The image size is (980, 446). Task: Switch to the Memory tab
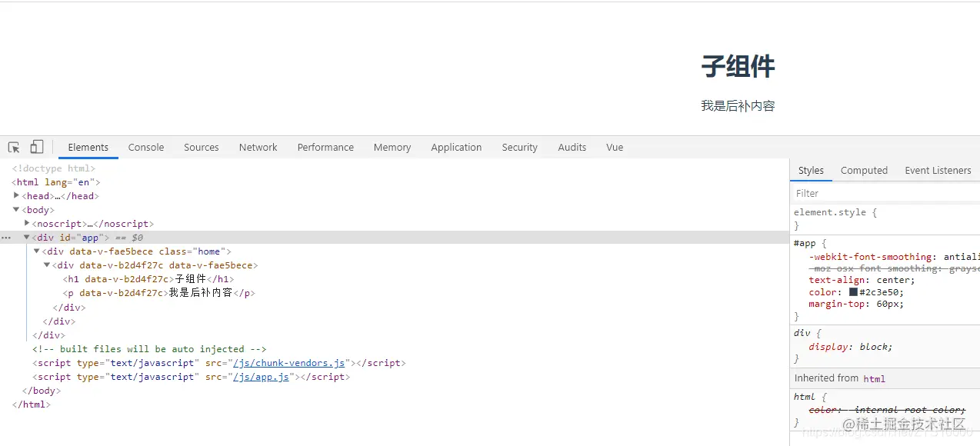pos(392,148)
